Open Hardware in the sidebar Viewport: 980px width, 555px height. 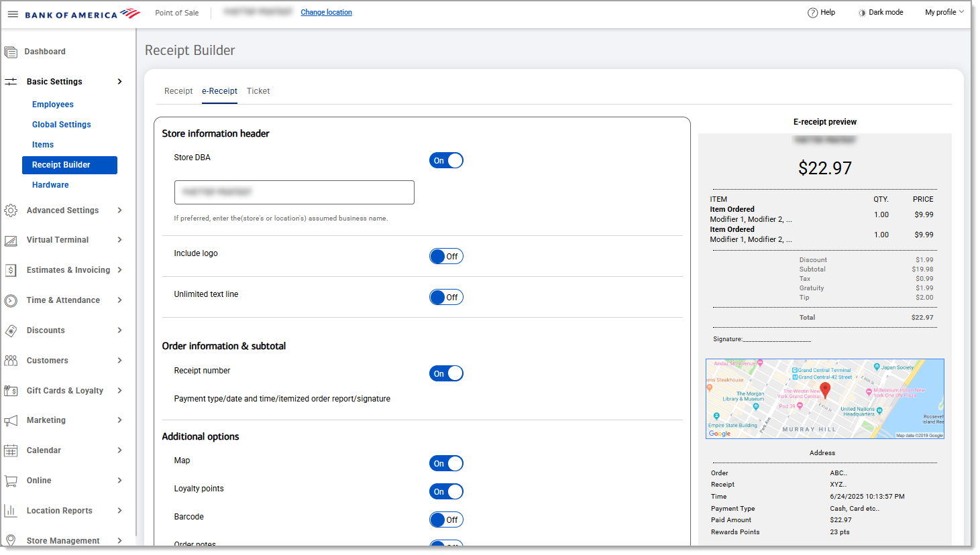(x=50, y=185)
